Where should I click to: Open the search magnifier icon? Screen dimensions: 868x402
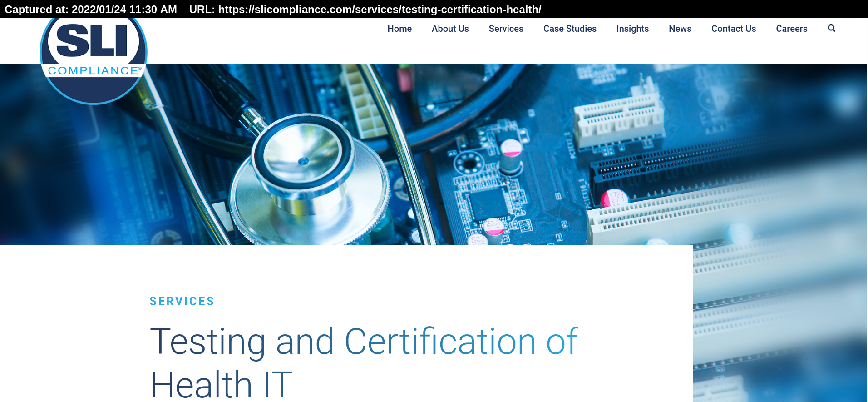coord(831,28)
